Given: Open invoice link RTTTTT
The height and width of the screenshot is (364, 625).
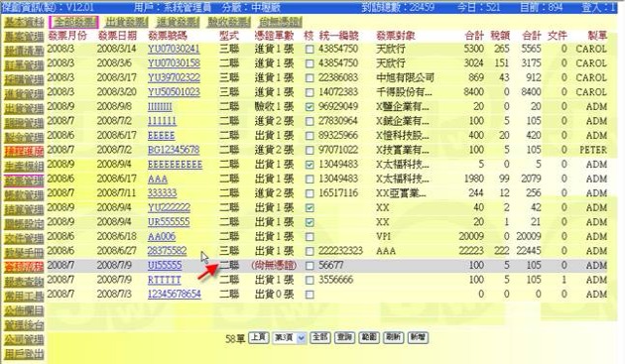Looking at the screenshot, I should [x=165, y=280].
